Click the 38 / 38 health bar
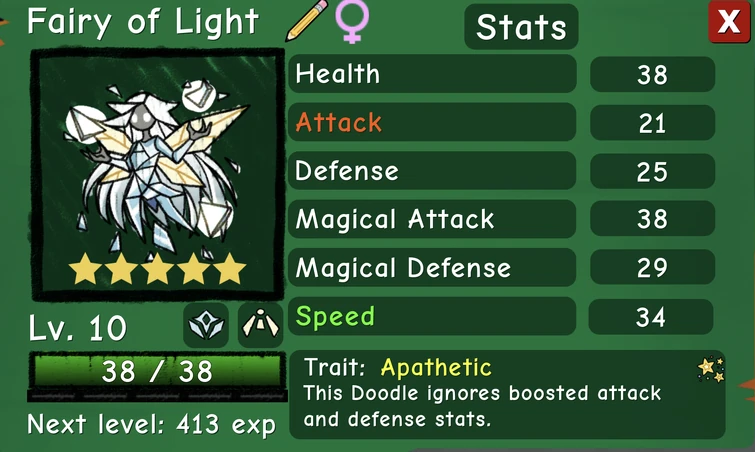This screenshot has height=452, width=755. click(x=157, y=372)
